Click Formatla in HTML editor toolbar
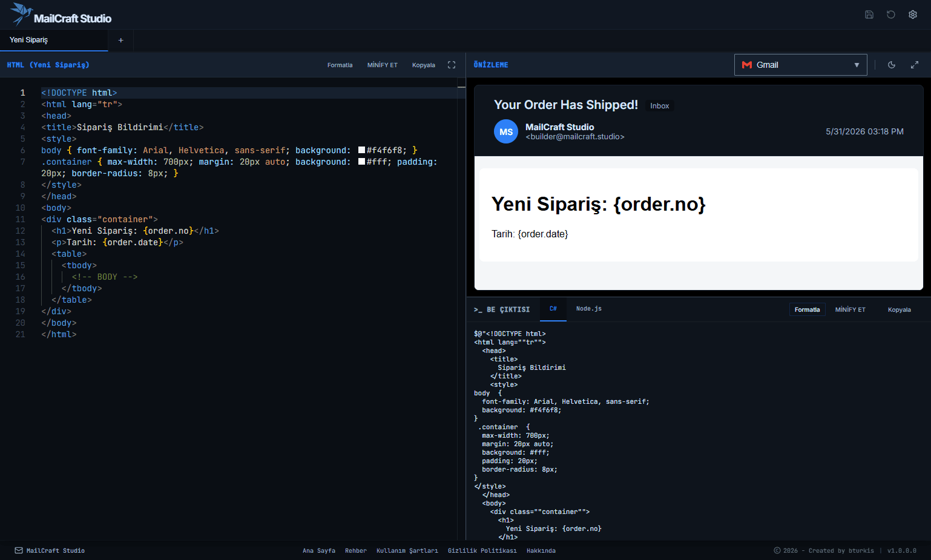 point(340,65)
